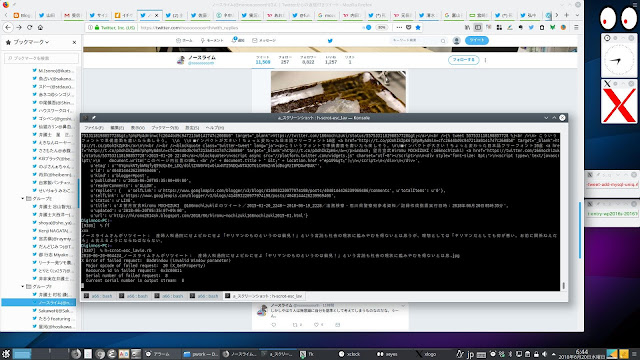Close the active Twitter tab
Image resolution: width=640 pixels, height=360 pixels.
click(x=156, y=16)
